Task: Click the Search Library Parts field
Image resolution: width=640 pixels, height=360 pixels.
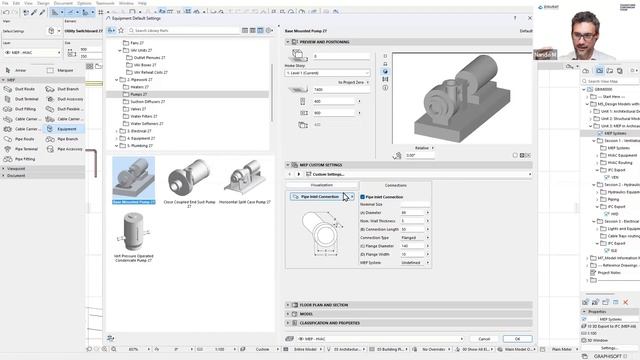Action: (186, 31)
